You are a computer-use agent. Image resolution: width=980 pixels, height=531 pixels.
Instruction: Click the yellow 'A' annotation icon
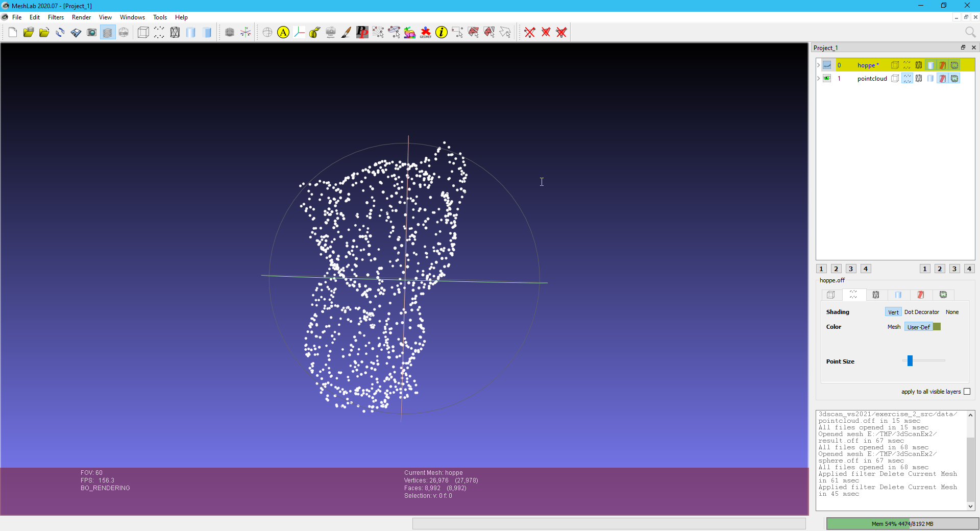click(283, 33)
